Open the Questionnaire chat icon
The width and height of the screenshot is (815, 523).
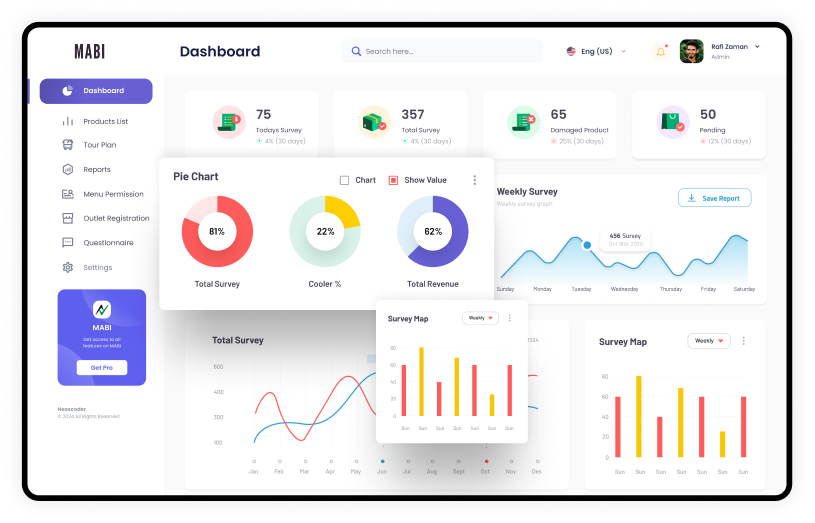pyautogui.click(x=68, y=242)
